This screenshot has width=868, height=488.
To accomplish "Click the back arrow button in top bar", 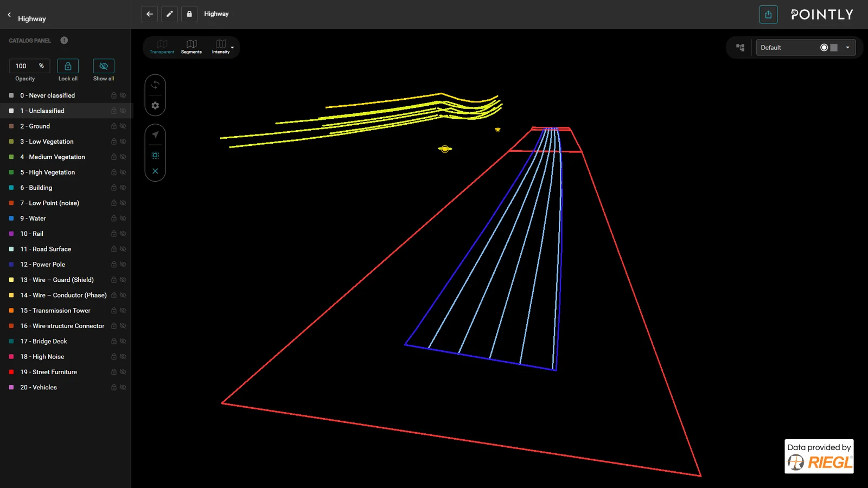I will (150, 14).
